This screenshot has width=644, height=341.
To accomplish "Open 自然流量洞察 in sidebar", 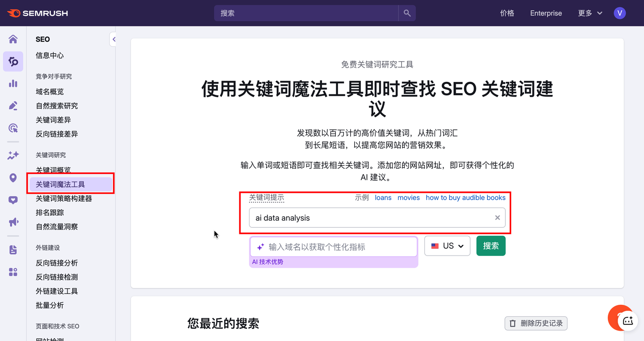I will [x=57, y=227].
